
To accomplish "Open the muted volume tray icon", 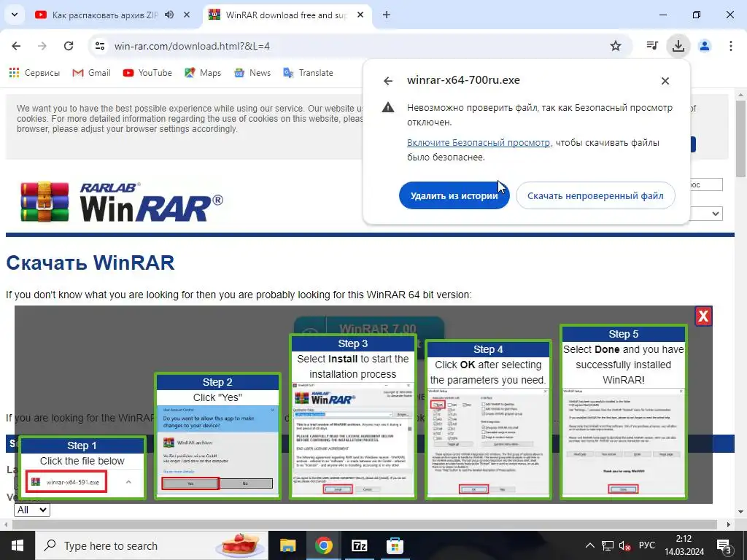I will (624, 545).
